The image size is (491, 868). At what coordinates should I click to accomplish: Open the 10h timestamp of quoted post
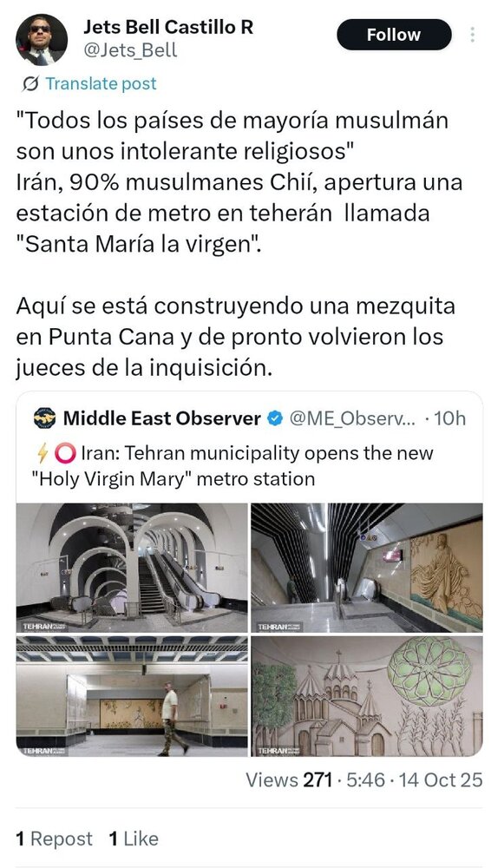450,418
